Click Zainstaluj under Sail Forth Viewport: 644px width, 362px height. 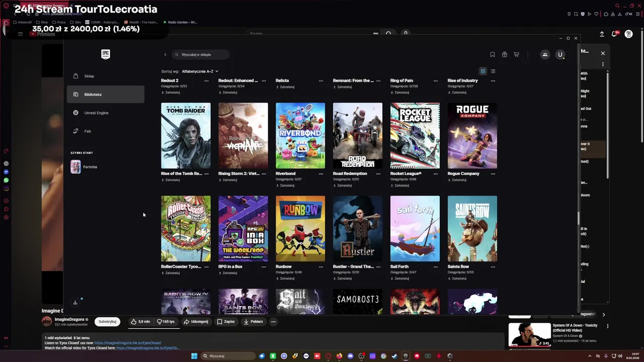pyautogui.click(x=399, y=278)
